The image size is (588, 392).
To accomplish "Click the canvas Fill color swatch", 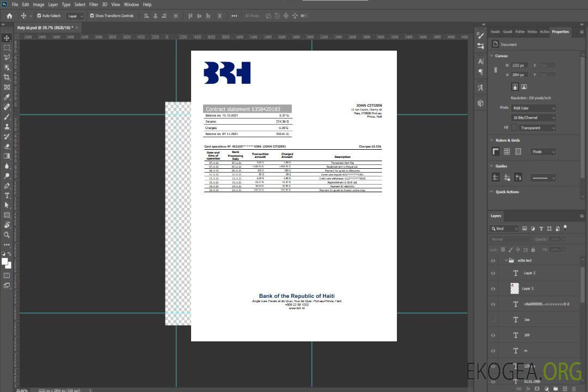I will 514,127.
